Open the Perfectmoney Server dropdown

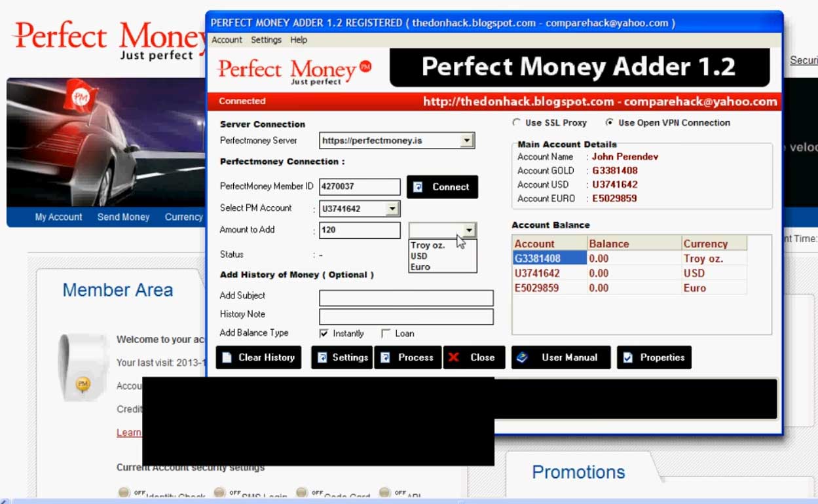[466, 141]
